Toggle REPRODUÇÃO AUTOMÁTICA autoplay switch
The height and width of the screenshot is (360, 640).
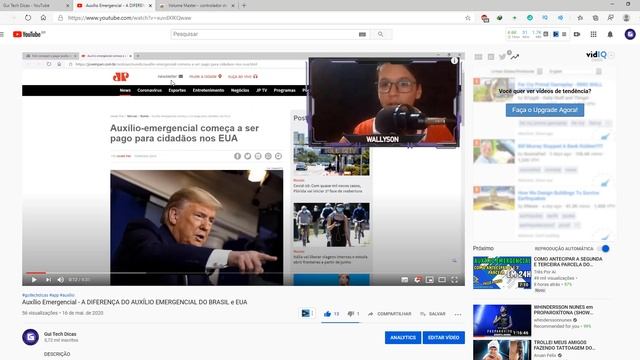click(x=604, y=248)
